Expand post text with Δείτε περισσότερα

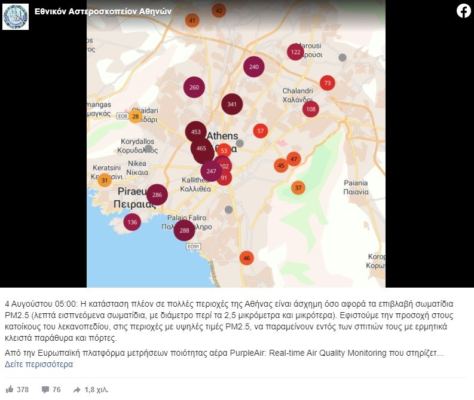[x=39, y=364]
